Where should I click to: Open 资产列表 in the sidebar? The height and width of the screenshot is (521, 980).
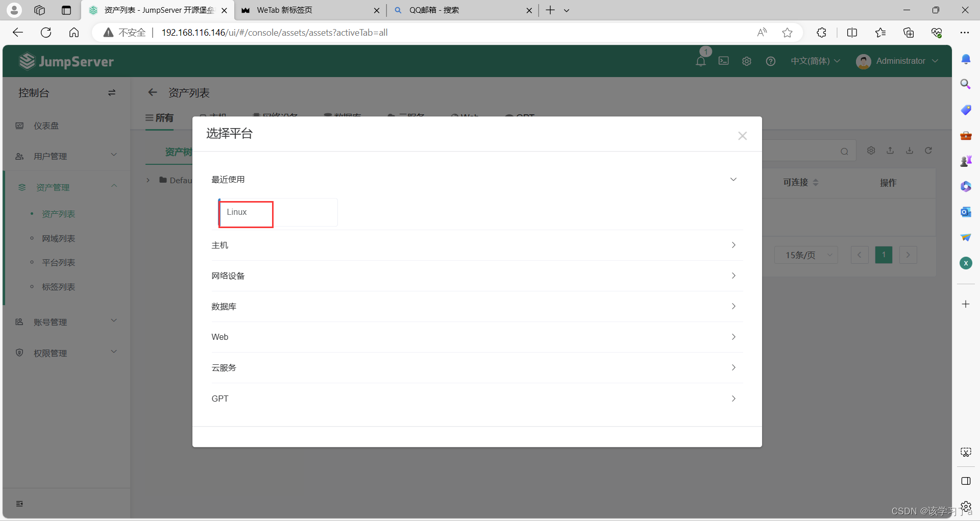[x=58, y=214]
